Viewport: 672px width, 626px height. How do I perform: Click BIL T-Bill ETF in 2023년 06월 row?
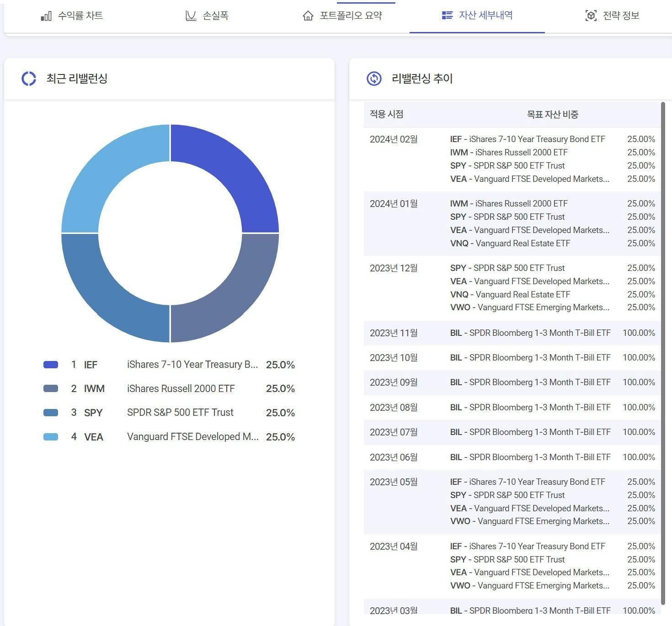pos(530,457)
